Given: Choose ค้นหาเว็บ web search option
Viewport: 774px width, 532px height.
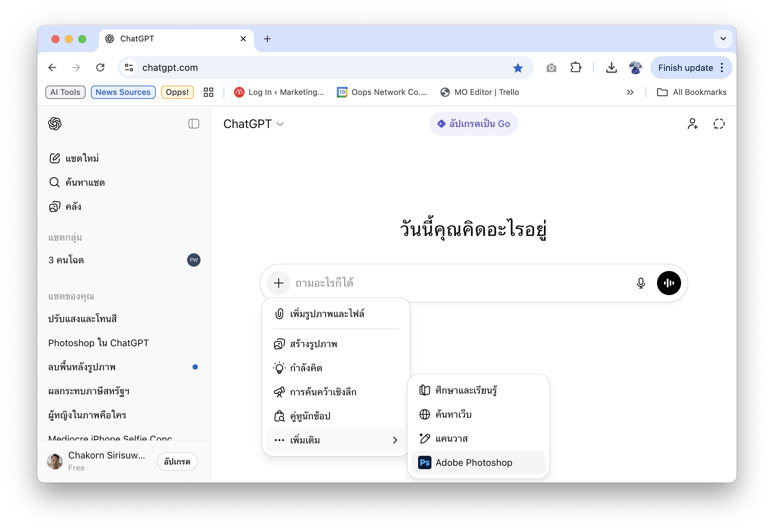Looking at the screenshot, I should pyautogui.click(x=453, y=414).
